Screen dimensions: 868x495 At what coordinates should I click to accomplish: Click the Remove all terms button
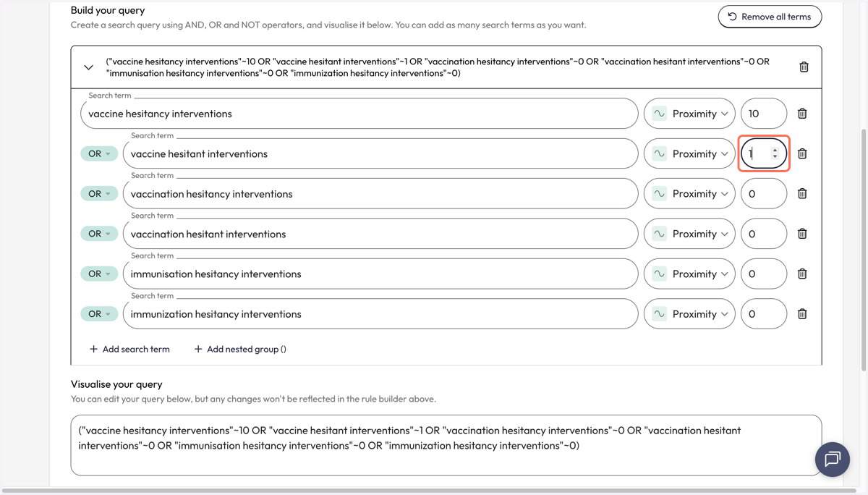770,17
